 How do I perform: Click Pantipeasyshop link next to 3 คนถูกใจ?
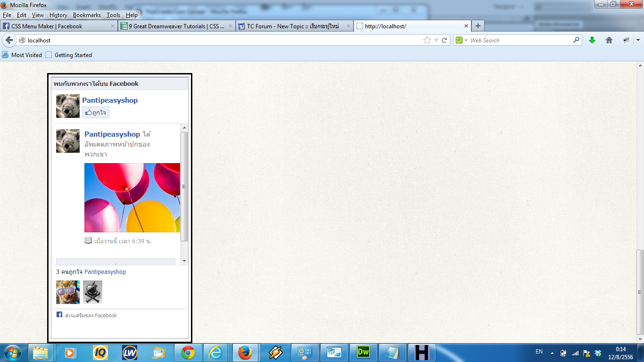(105, 272)
